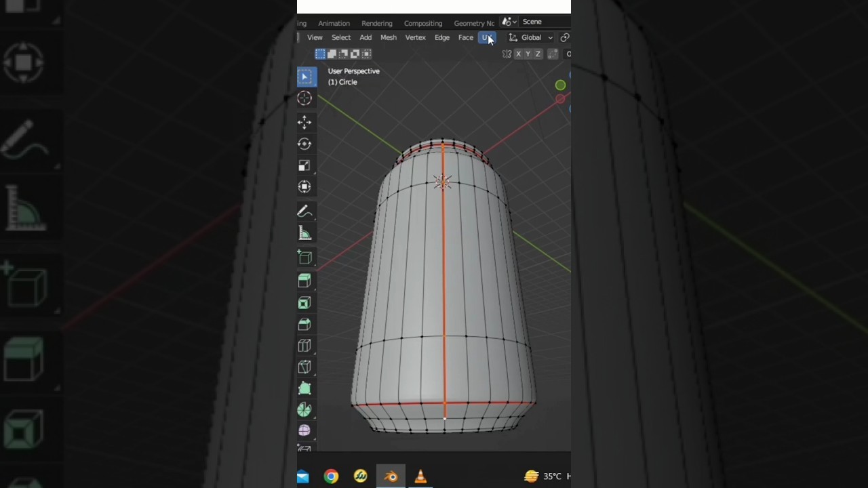Set selection mode to invert
The height and width of the screenshot is (488, 868).
pos(355,54)
